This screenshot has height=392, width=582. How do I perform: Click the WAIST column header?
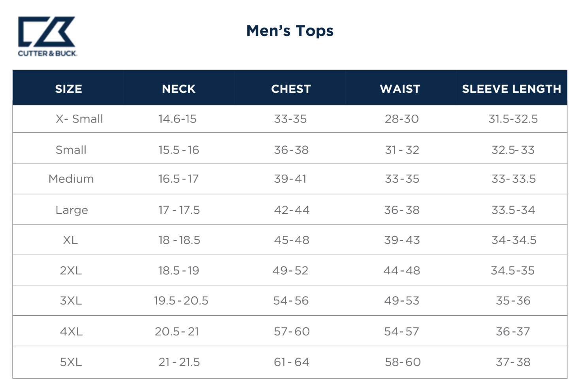point(400,89)
